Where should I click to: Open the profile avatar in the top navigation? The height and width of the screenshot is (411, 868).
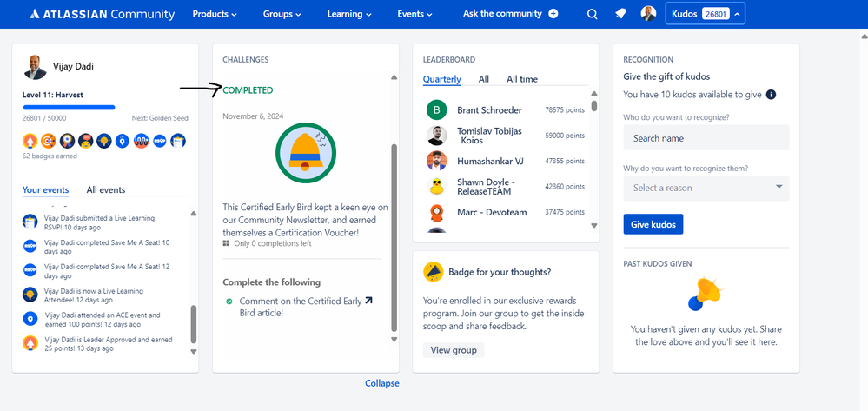[x=648, y=14]
